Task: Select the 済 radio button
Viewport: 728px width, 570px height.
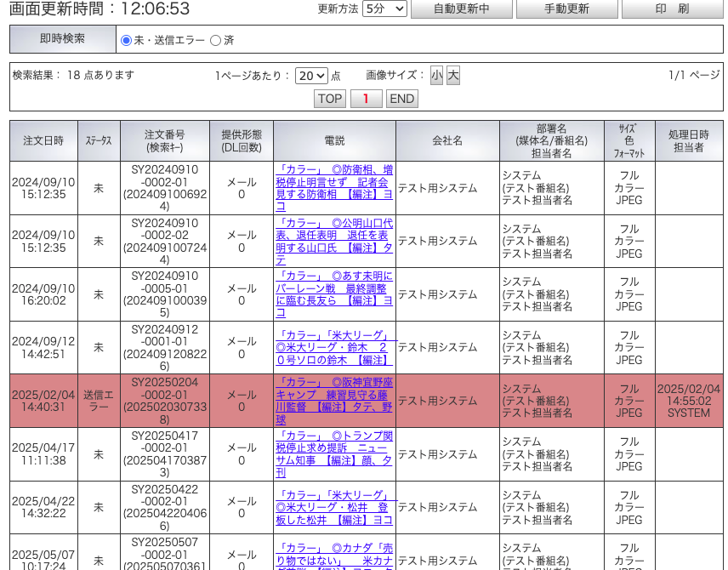Action: [x=215, y=40]
